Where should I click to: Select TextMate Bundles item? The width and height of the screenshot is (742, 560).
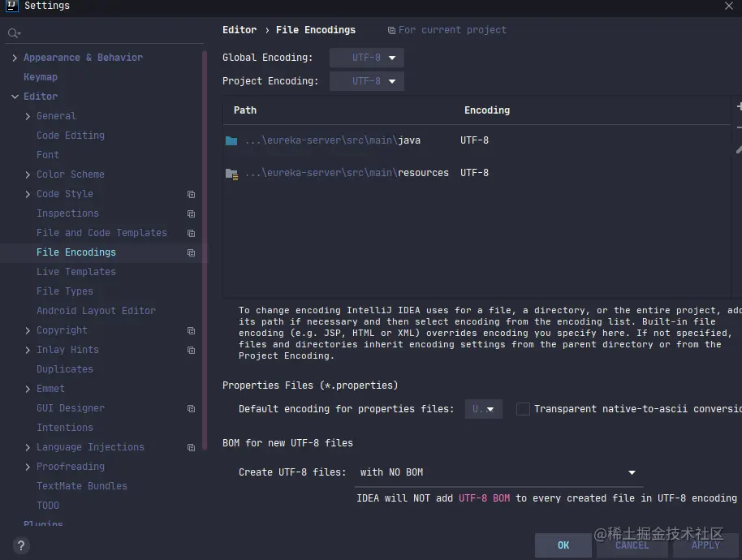coord(82,486)
